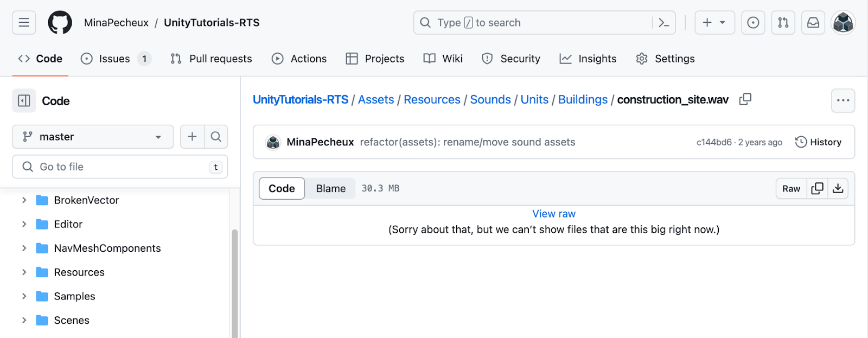Screen dimensions: 868x338
Task: Expand the BrokenVector folder chevron
Action: click(x=24, y=200)
